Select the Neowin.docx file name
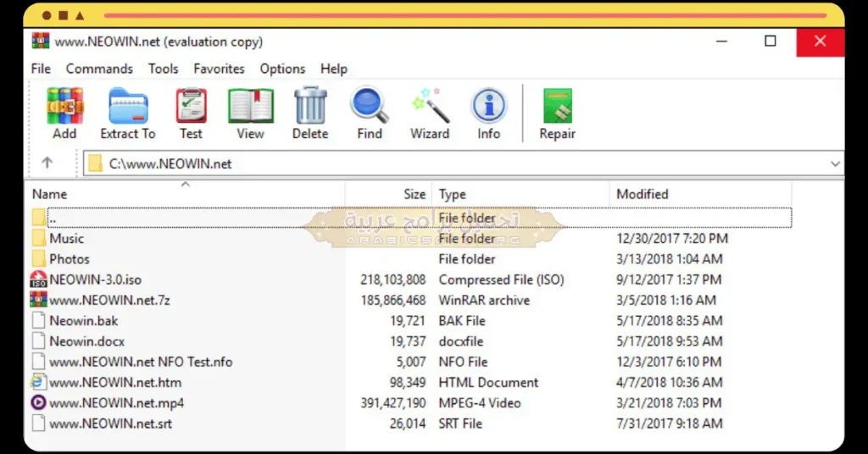 pos(87,341)
